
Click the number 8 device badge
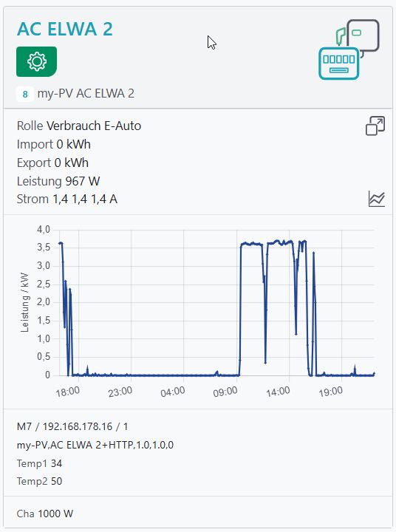tap(25, 94)
